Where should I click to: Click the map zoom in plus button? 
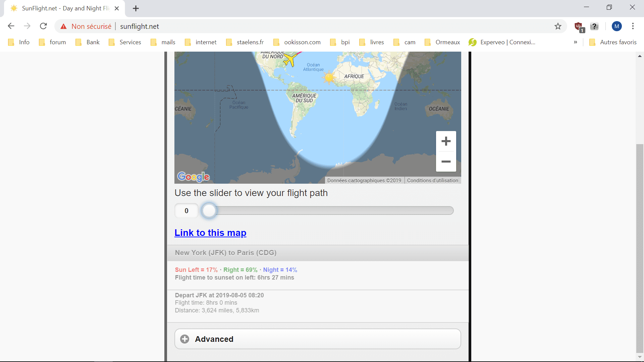[446, 141]
